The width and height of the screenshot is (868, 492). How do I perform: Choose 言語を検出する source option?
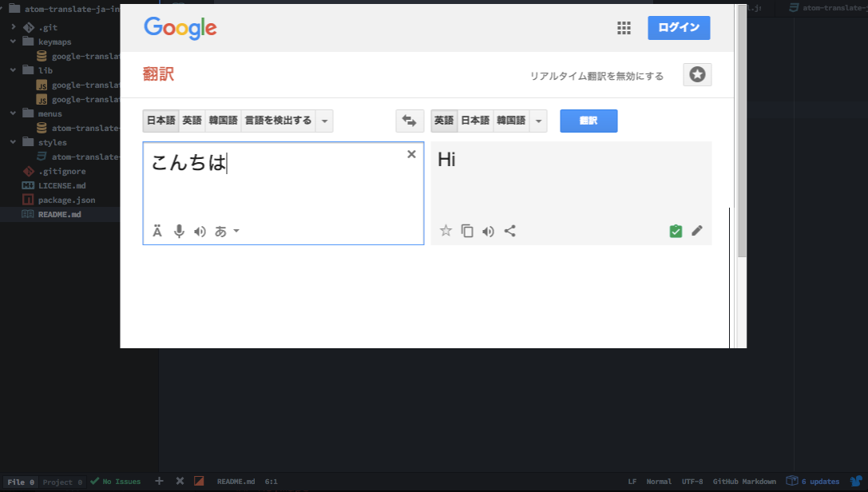tap(279, 121)
